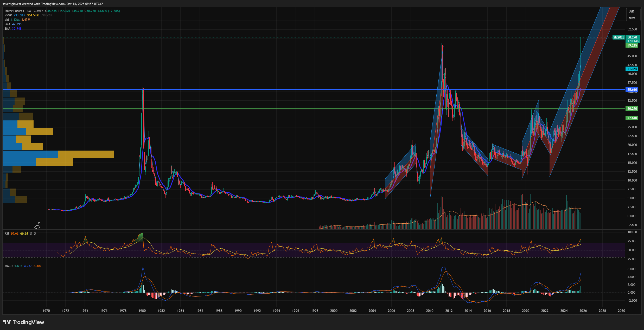This screenshot has width=644, height=330.
Task: Select the RSI pane legend label
Action: [x=7, y=234]
